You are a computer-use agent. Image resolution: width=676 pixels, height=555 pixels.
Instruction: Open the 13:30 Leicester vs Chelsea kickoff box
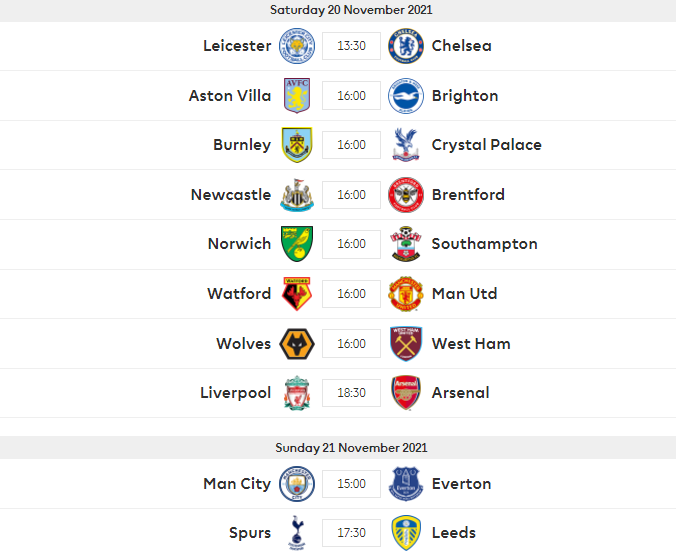pyautogui.click(x=351, y=46)
